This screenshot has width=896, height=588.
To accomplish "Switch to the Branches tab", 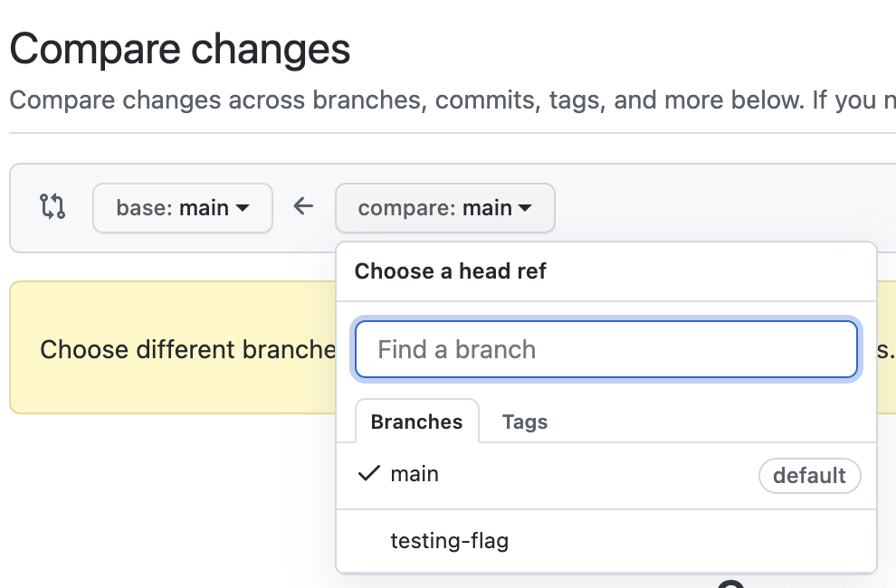I will pyautogui.click(x=416, y=422).
